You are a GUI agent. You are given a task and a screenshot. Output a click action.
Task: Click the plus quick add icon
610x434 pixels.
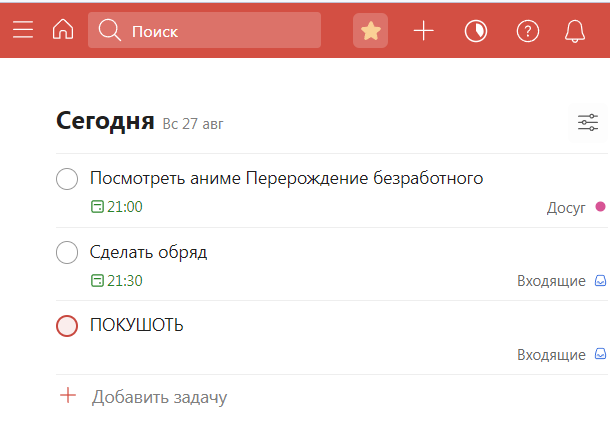pyautogui.click(x=424, y=31)
